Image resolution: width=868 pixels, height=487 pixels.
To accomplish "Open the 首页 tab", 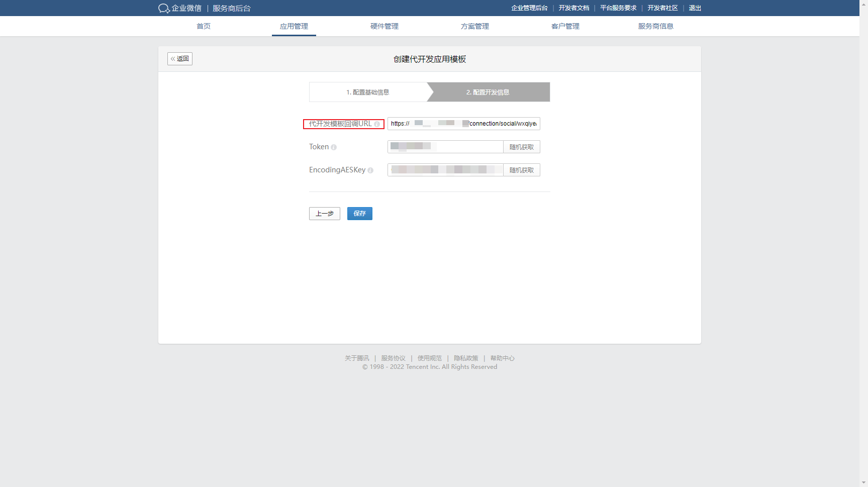I will point(204,26).
